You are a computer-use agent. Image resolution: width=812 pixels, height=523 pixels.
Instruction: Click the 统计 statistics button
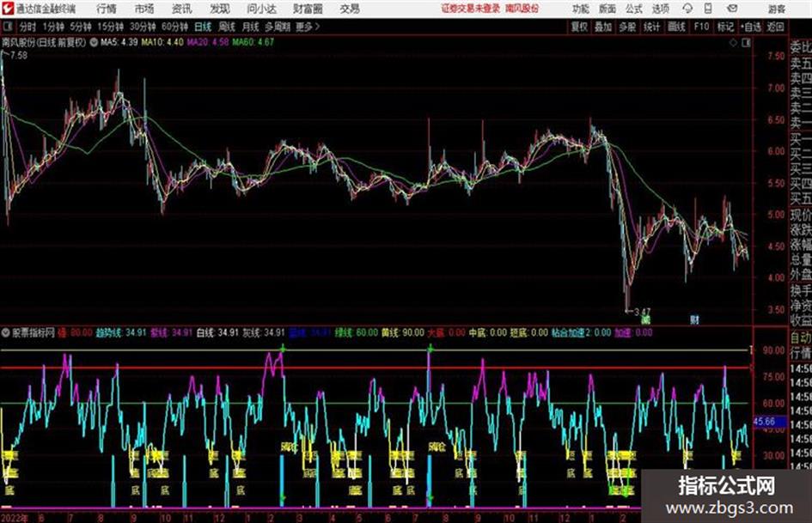[x=651, y=27]
